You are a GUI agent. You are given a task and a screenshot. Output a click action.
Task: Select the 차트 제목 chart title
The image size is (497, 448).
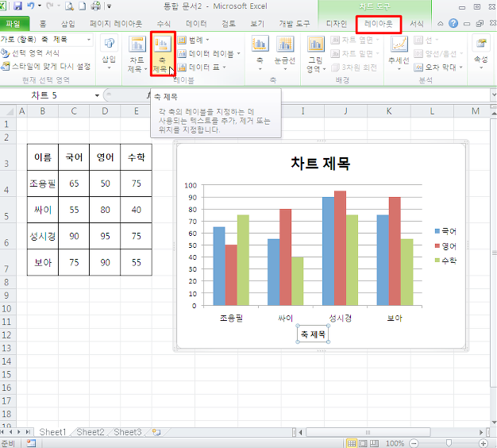[x=321, y=164]
